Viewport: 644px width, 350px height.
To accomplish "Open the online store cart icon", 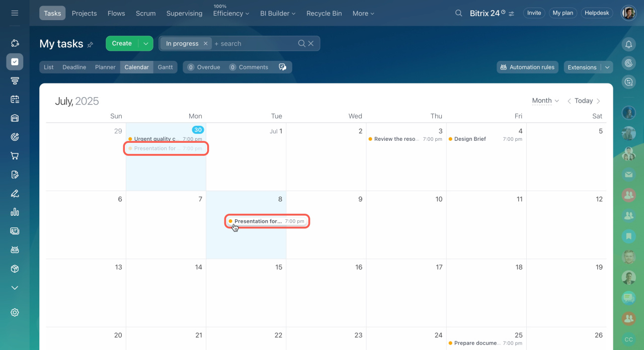I will point(15,156).
